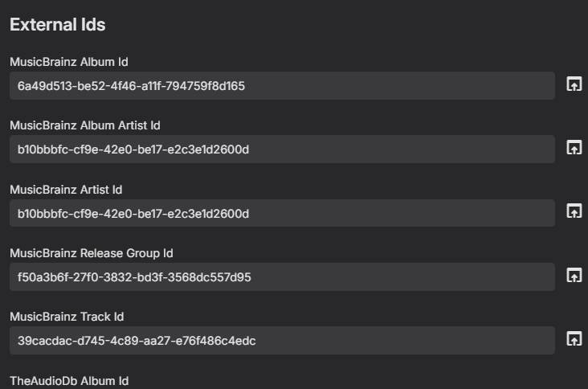This screenshot has width=588, height=389.
Task: Open external link for MusicBrainz Album Artist Id
Action: (574, 148)
